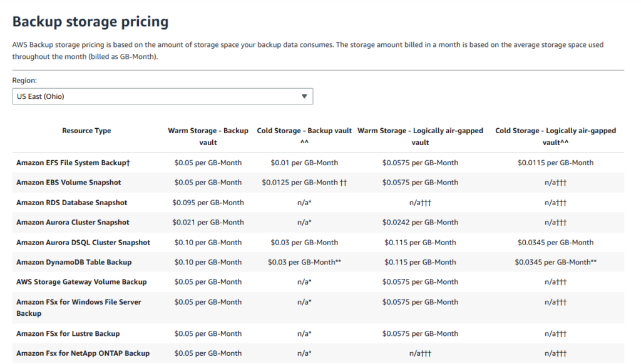Viewport: 641px width, 364px height.
Task: Click Cold Storage - Logically air-gapped vault header
Action: tap(556, 136)
